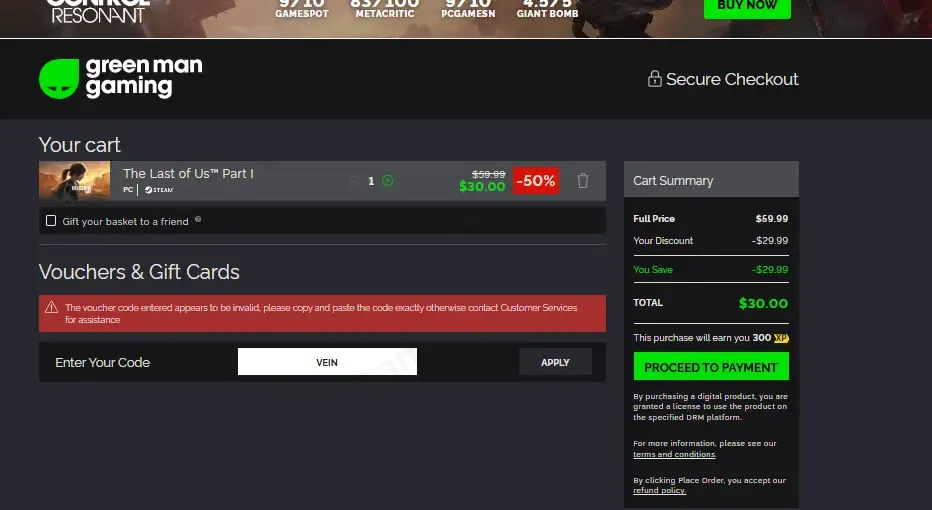This screenshot has height=510, width=932.
Task: Click the struck-through $59.99 price
Action: 489,174
